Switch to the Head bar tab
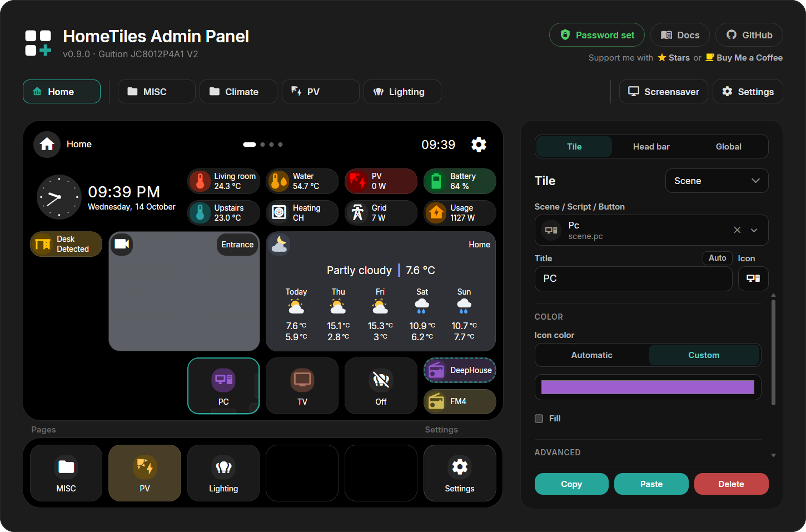 651,147
